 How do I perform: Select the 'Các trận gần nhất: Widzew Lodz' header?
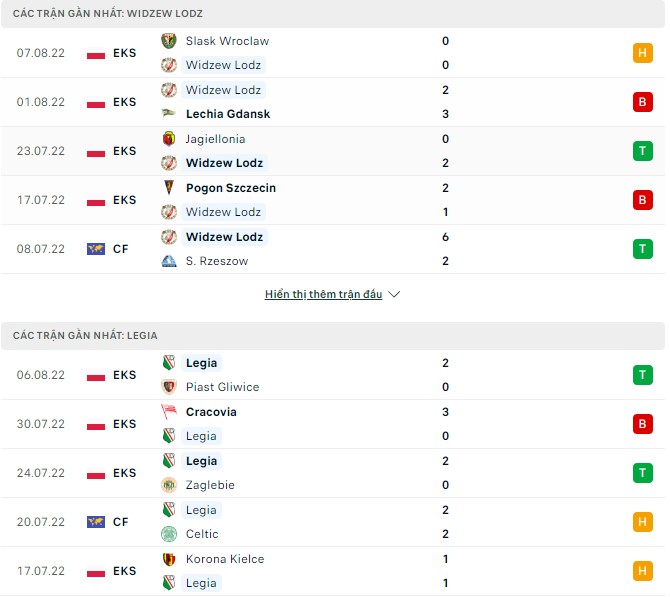pos(103,14)
